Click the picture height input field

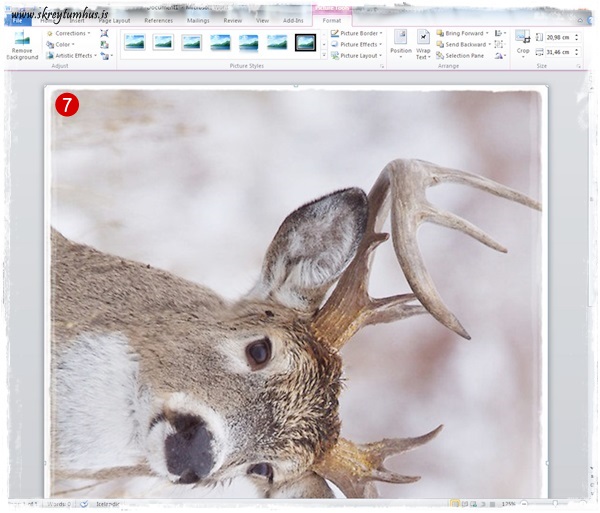(558, 37)
